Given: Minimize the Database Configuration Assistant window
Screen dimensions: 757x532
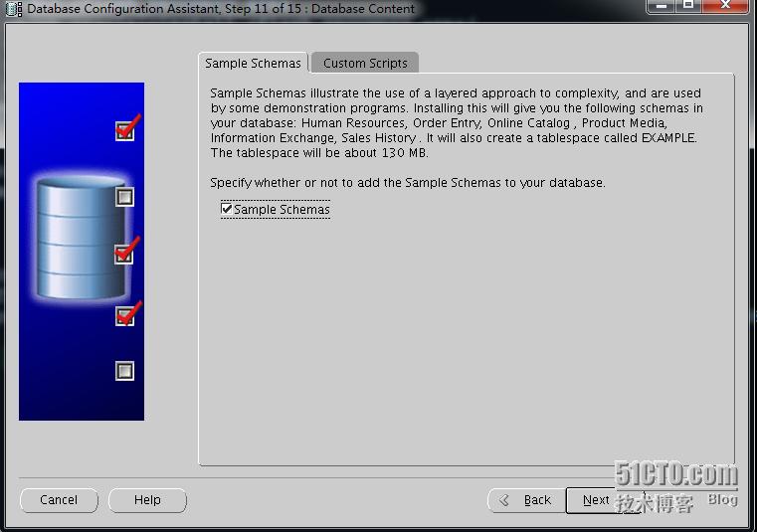Looking at the screenshot, I should click(x=661, y=6).
